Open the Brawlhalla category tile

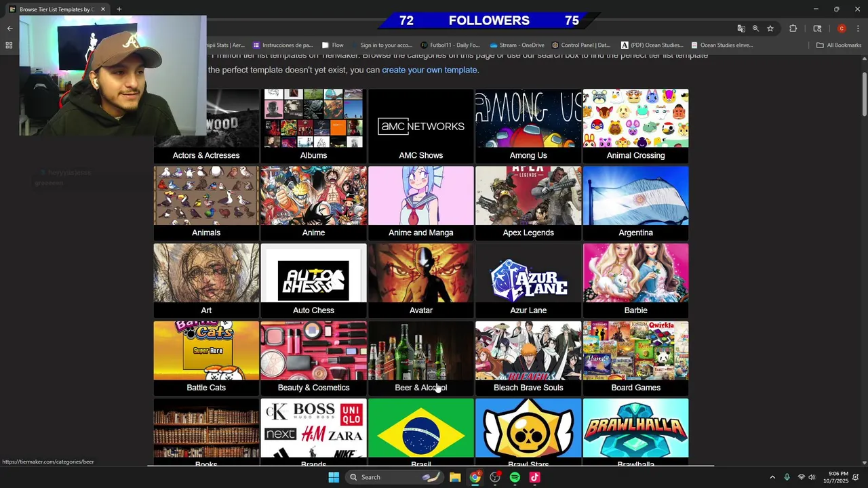click(635, 432)
